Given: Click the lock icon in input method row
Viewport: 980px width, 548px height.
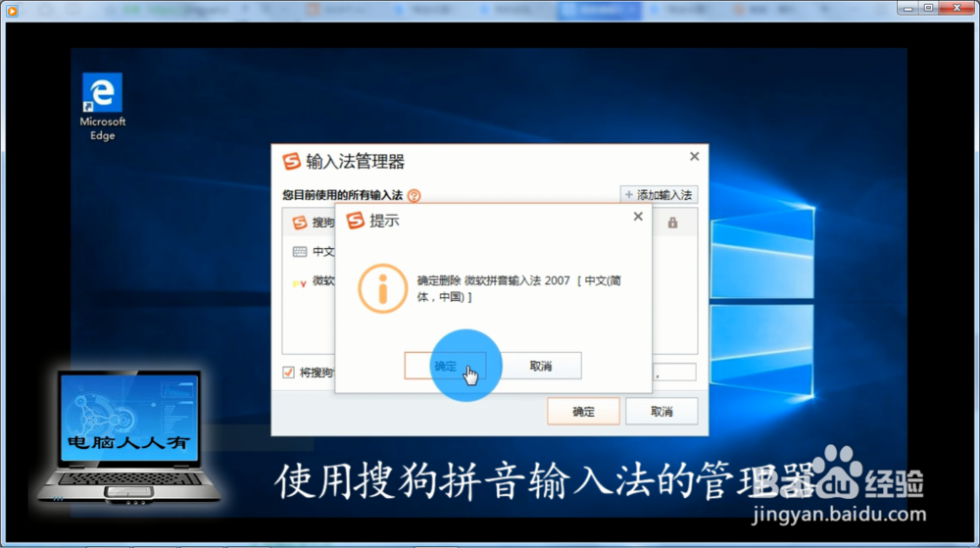Looking at the screenshot, I should 672,223.
